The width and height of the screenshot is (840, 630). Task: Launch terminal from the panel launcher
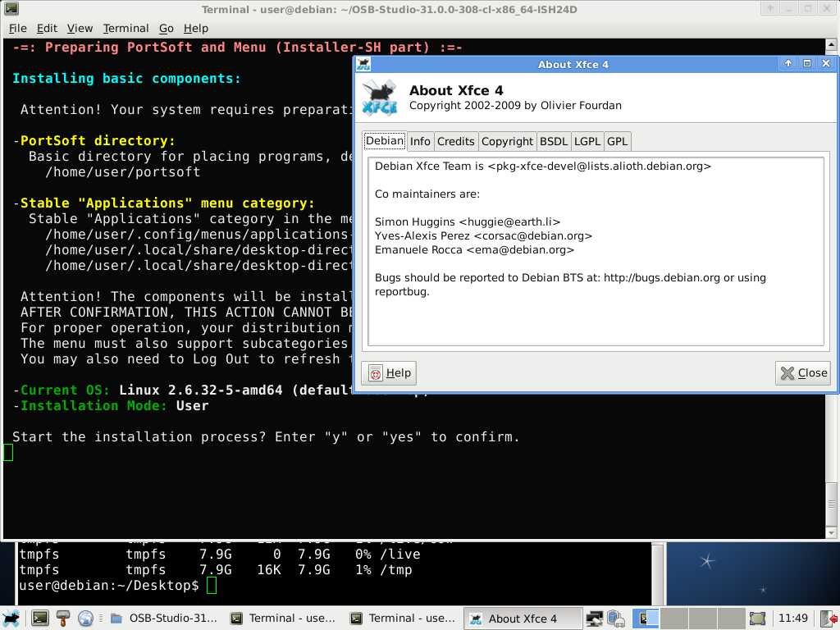coord(40,619)
